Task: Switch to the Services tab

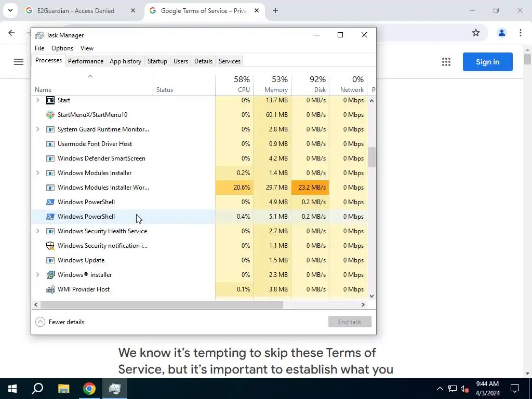Action: pos(229,61)
